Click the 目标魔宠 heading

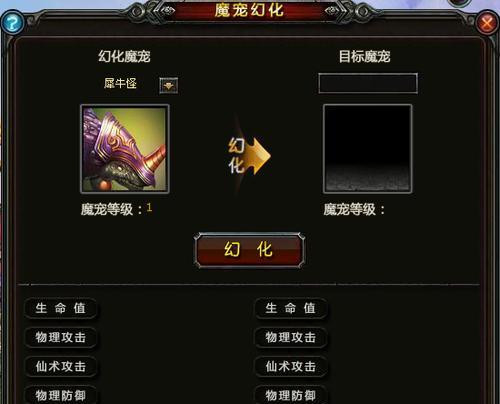click(x=364, y=56)
